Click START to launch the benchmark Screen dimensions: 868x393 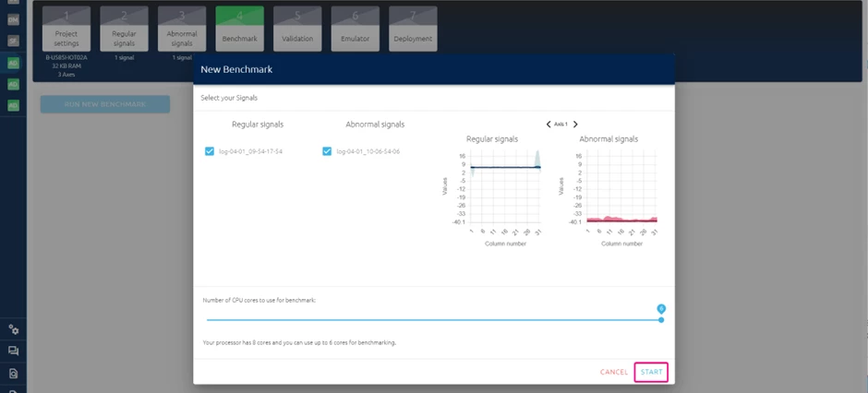[651, 372]
